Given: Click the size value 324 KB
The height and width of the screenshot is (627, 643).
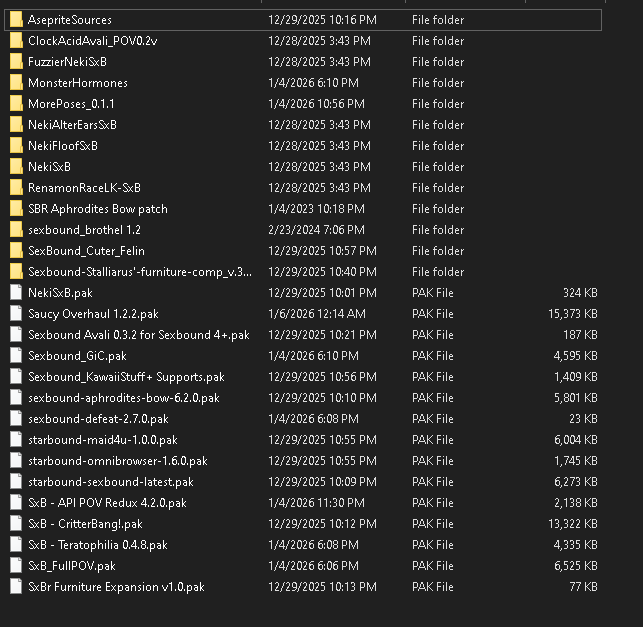Looking at the screenshot, I should pos(580,292).
